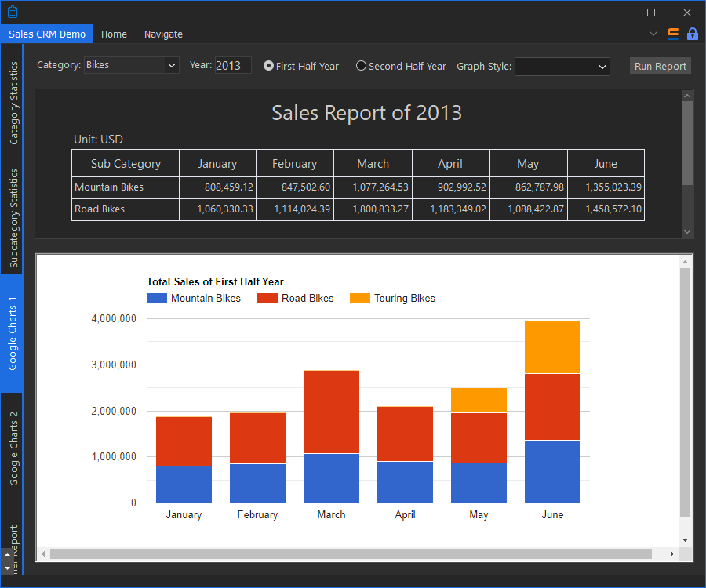Click the April blue Mountain Bikes bar segment
The height and width of the screenshot is (588, 706).
pyautogui.click(x=405, y=482)
